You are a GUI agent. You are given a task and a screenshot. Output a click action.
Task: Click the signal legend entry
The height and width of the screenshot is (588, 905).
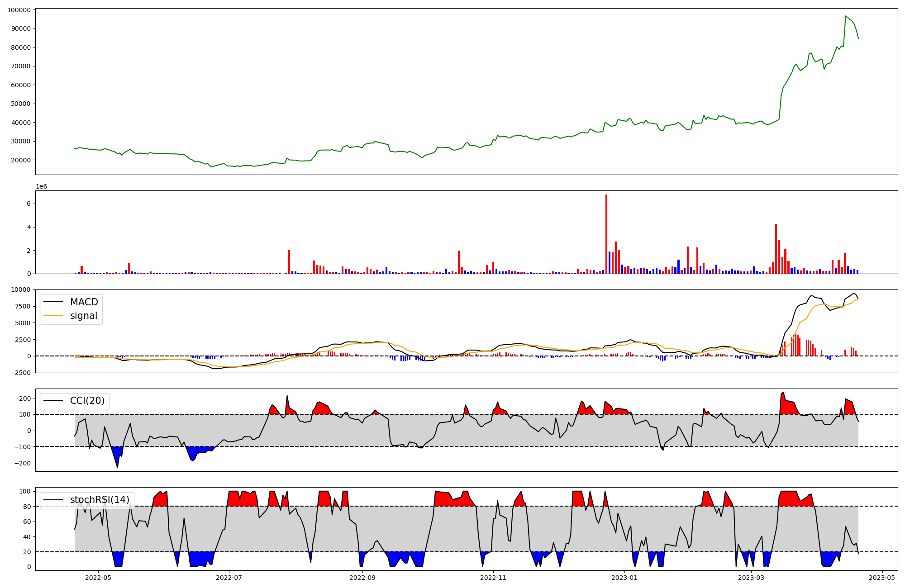[84, 316]
